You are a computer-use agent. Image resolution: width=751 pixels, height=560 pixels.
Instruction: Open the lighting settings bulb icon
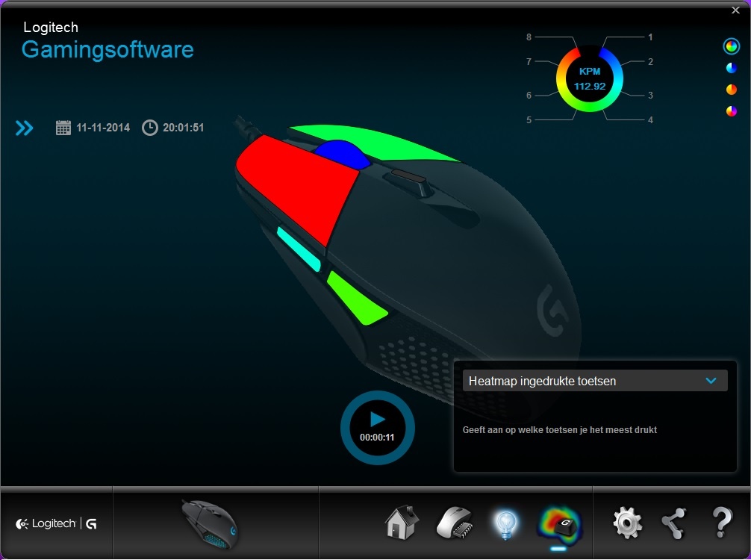tap(506, 525)
